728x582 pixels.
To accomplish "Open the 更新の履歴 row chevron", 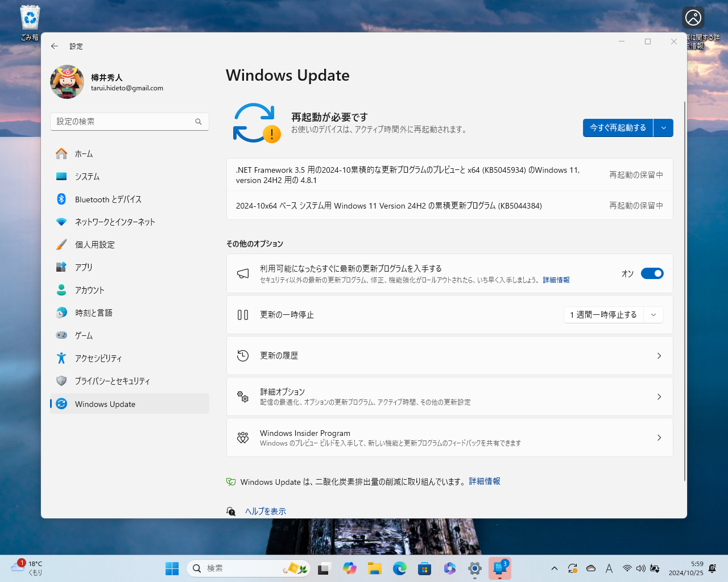I will tap(659, 356).
